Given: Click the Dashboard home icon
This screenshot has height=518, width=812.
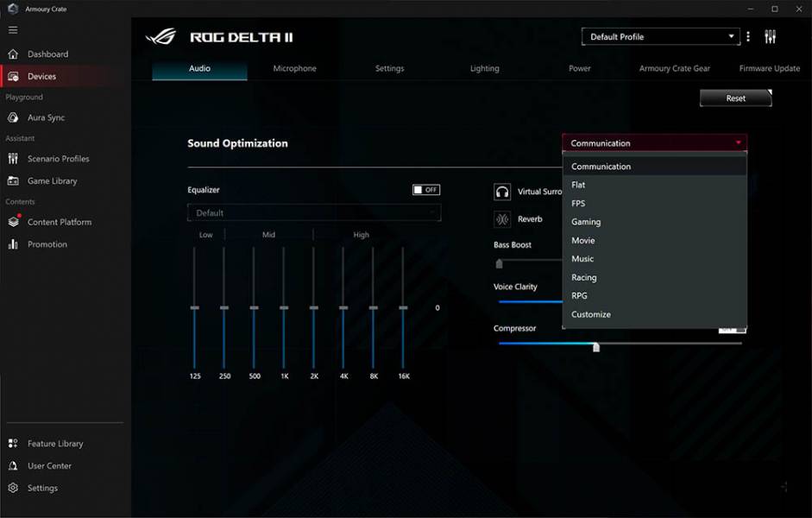Looking at the screenshot, I should [x=14, y=54].
